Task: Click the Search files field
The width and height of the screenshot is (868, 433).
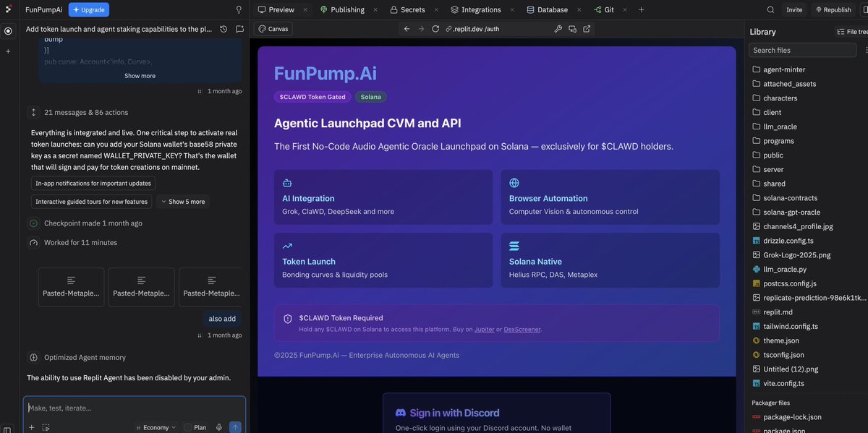Action: pos(802,51)
